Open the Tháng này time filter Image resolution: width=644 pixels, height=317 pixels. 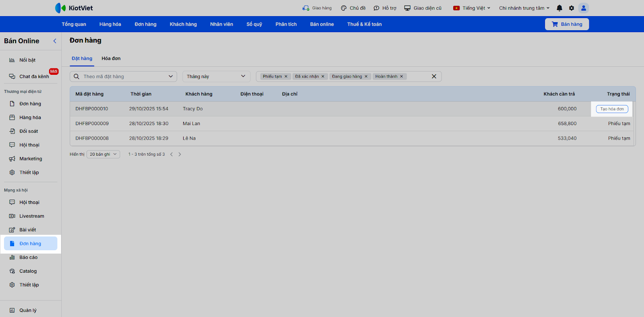[217, 76]
